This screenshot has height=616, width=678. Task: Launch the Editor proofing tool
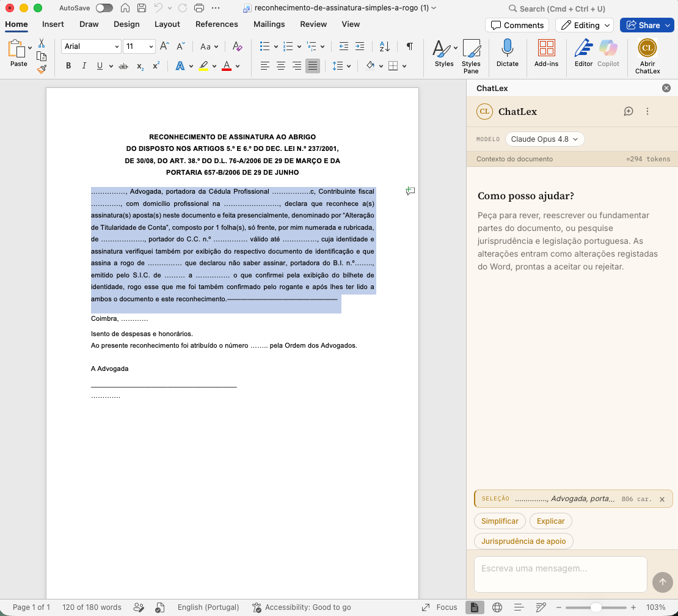(x=583, y=53)
